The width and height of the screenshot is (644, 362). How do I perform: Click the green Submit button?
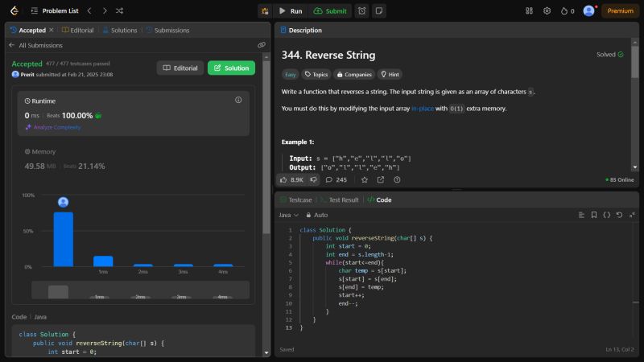point(330,11)
